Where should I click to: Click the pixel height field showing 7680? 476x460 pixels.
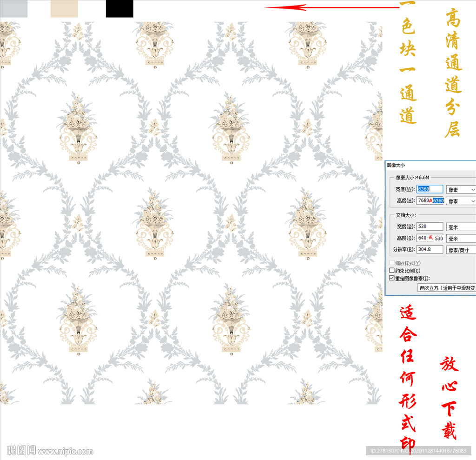click(430, 200)
